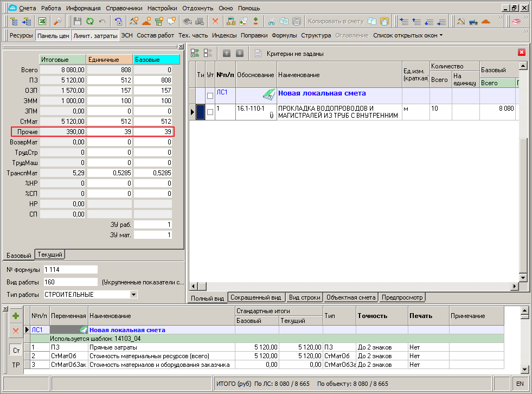The image size is (532, 394).
Task: Toggle the Лимит. затраты button
Action: click(x=95, y=35)
